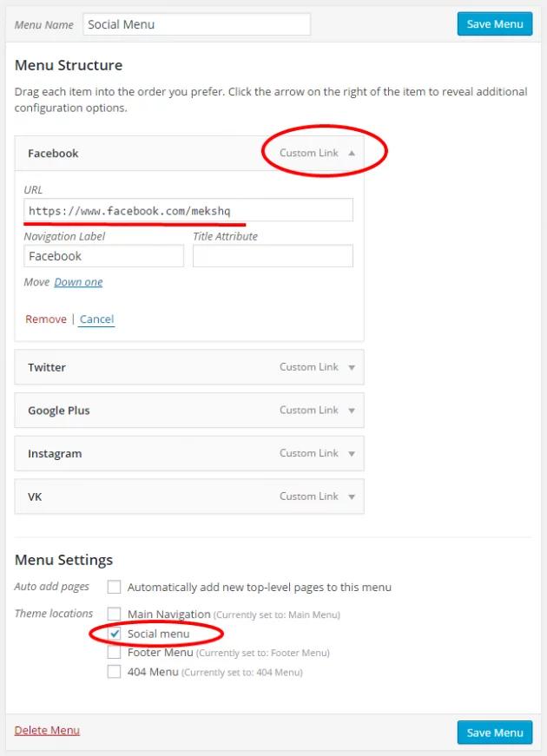
Task: Uncheck the Social menu location
Action: (x=114, y=634)
